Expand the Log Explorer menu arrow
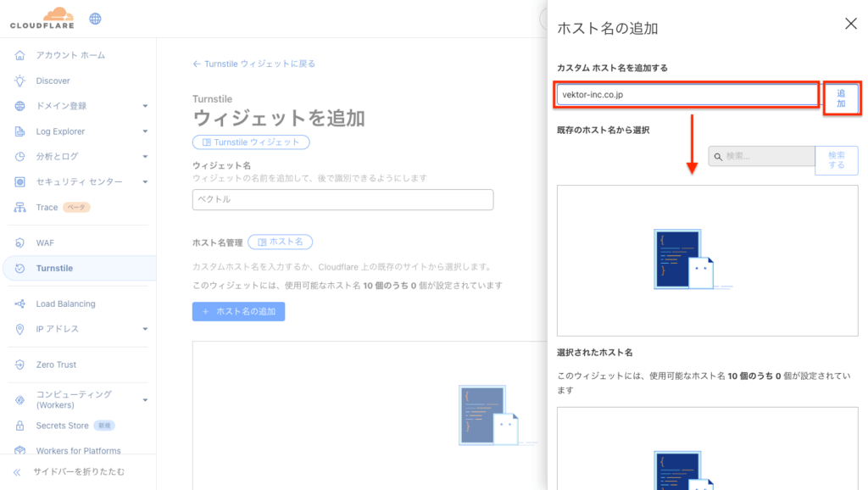Viewport: 868px width, 490px height. (x=145, y=131)
